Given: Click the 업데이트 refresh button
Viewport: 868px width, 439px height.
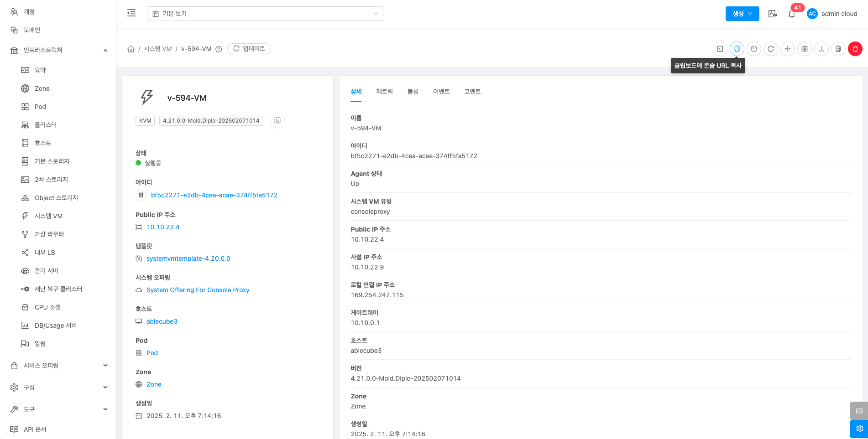Looking at the screenshot, I should click(249, 49).
